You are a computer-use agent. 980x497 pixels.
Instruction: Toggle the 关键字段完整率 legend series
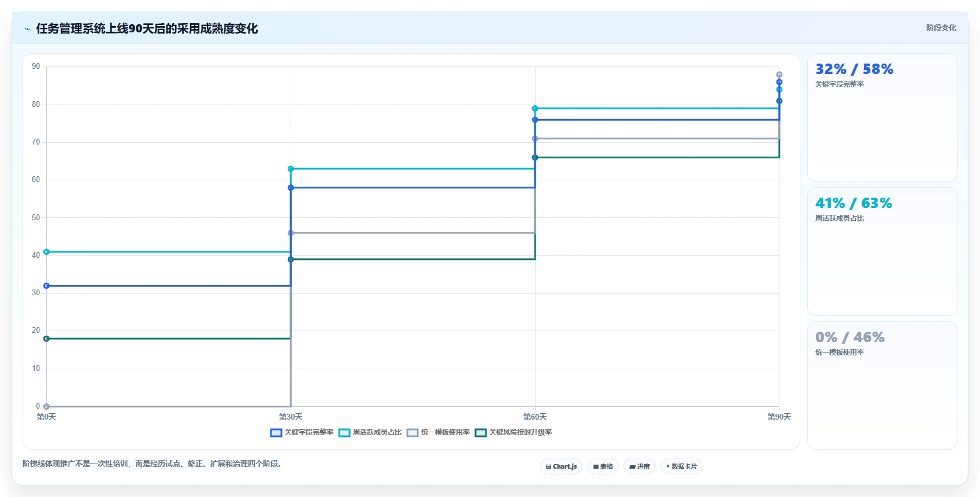pyautogui.click(x=302, y=432)
